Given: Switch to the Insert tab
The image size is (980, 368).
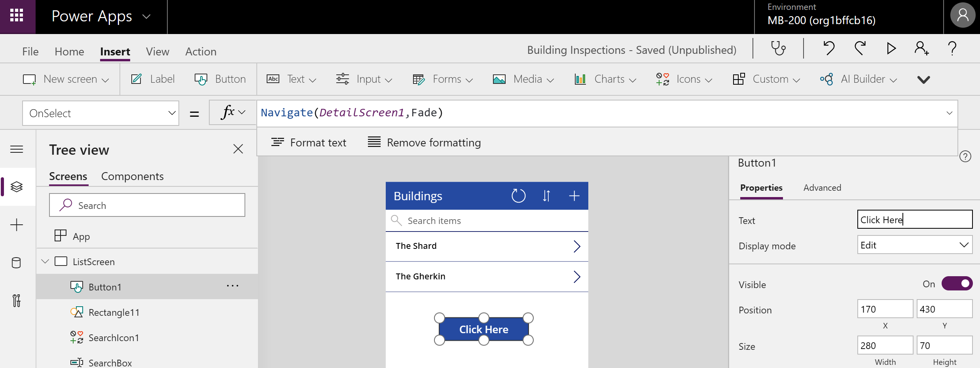Looking at the screenshot, I should coord(115,51).
